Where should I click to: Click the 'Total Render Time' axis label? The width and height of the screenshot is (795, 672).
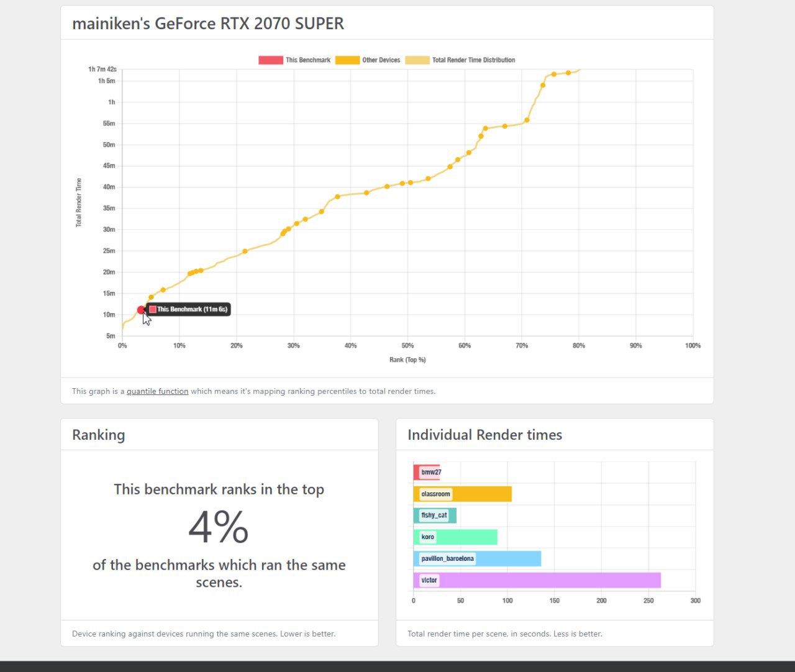79,202
